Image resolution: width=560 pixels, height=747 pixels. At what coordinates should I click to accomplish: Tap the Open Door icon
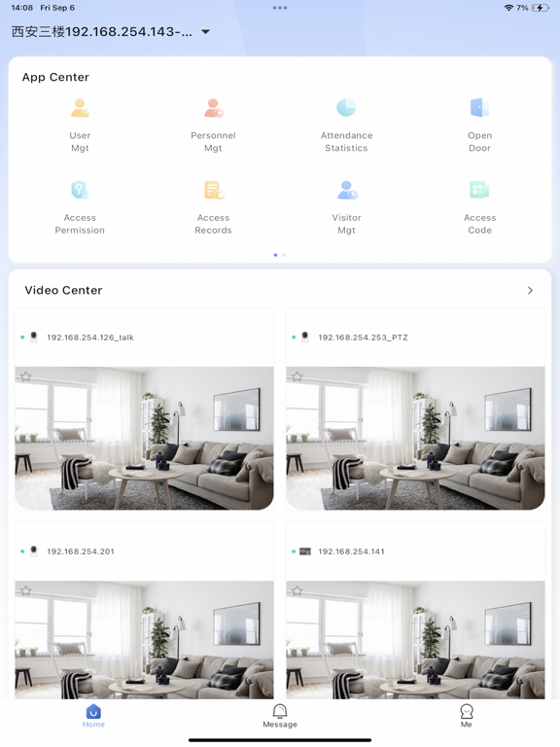(479, 108)
